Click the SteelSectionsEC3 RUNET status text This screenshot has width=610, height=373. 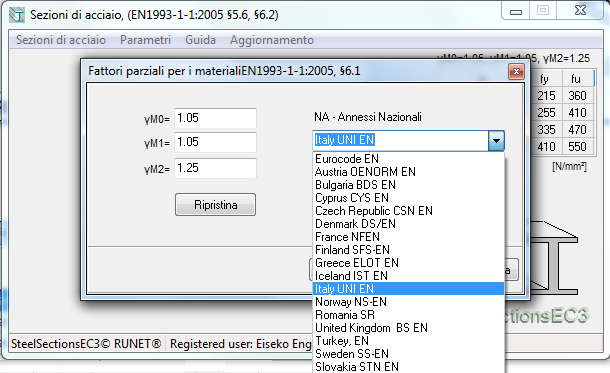pyautogui.click(x=86, y=344)
